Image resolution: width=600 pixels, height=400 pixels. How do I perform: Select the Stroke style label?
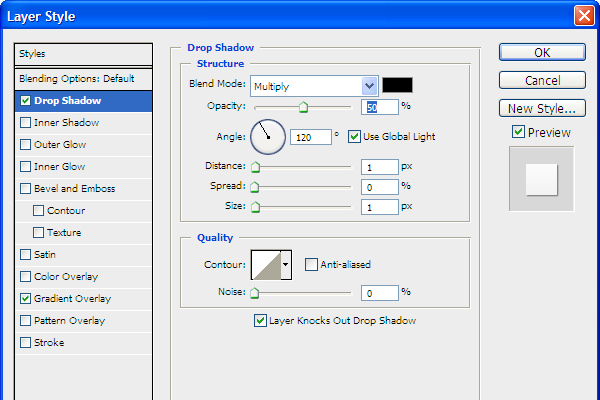[x=49, y=343]
